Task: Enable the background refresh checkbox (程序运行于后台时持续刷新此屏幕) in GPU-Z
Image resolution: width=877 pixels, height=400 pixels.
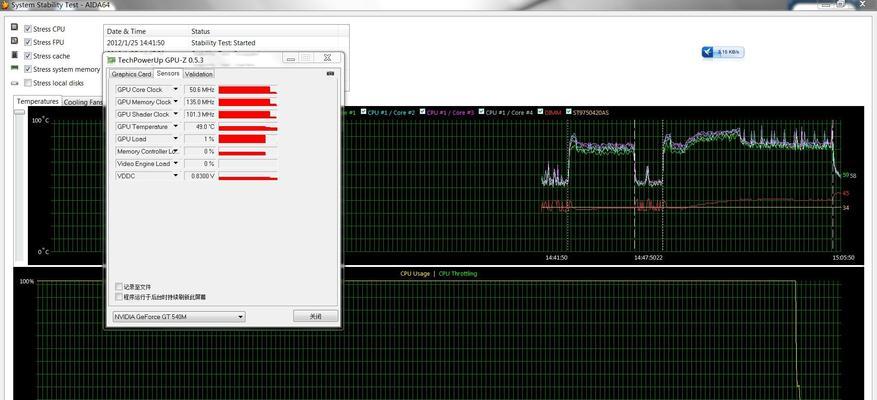Action: pos(119,297)
